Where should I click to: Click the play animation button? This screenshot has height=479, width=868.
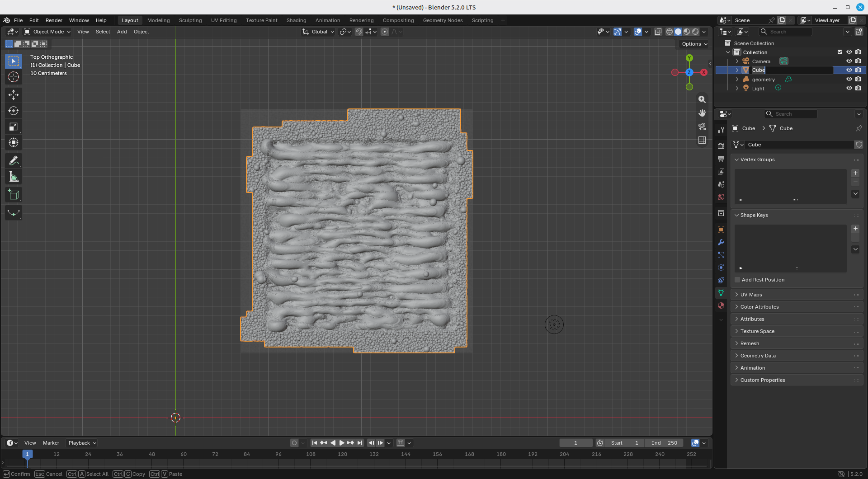click(342, 443)
